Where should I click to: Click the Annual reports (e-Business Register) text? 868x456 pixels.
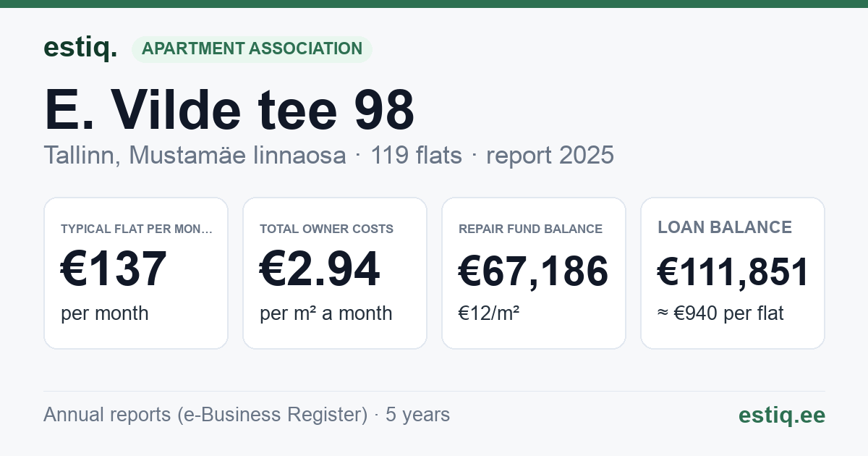[205, 415]
